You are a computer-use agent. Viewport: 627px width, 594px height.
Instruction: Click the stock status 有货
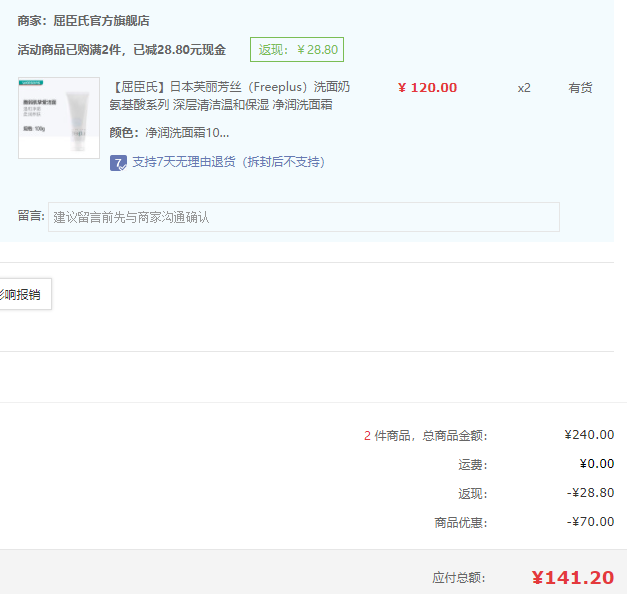[x=580, y=88]
